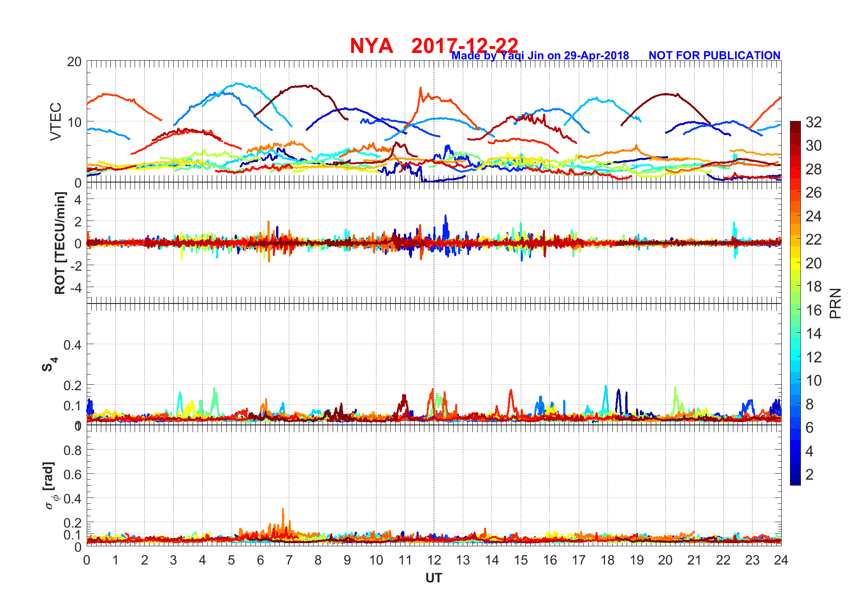868x607 pixels.
Task: Click the "0.2" tick on the S4 axis
Action: tap(73, 386)
